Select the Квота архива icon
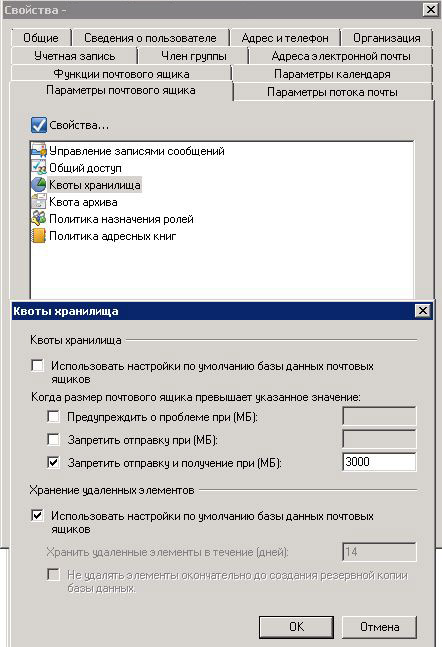This screenshot has height=647, width=442. tap(39, 202)
